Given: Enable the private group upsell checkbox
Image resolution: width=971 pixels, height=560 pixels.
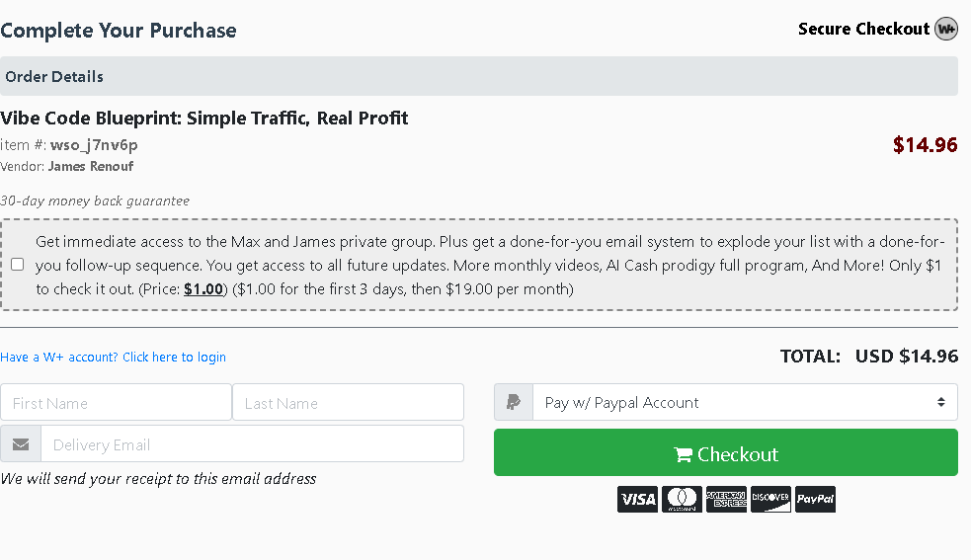Looking at the screenshot, I should [18, 265].
